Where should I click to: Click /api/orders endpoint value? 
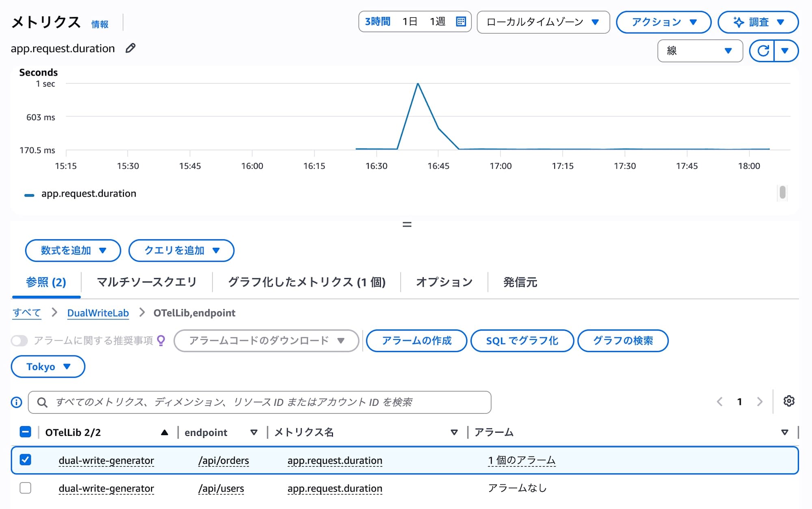pos(223,460)
